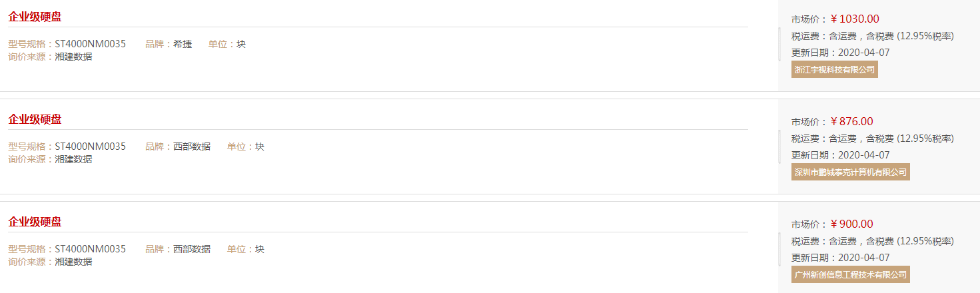The height and width of the screenshot is (293, 980).
Task: Click model ST4000NM0035 in the 希捷 listing
Action: 90,44
